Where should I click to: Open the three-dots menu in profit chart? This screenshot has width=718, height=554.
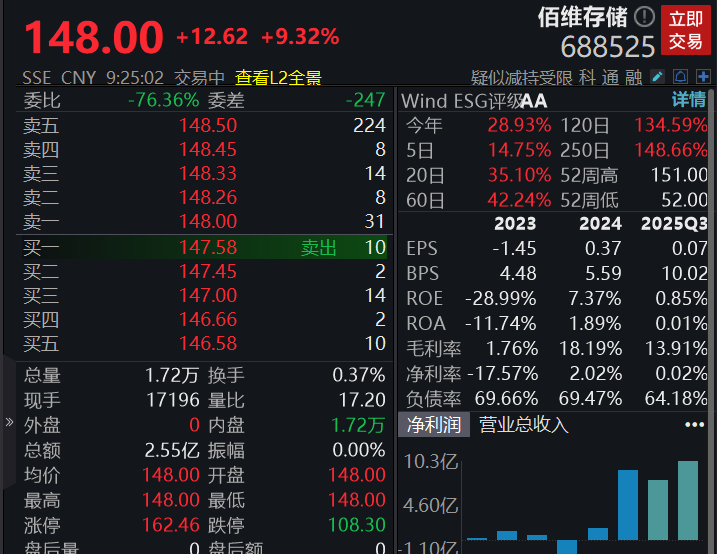694,425
